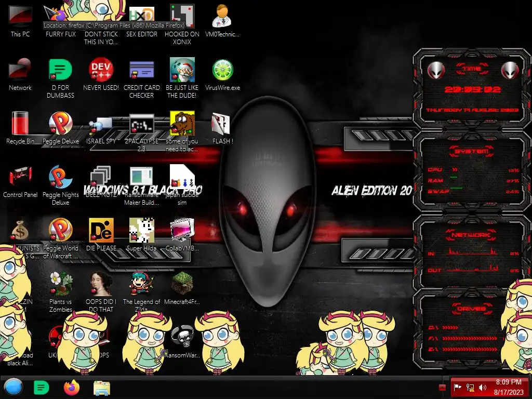Click the DEEZ NUTZ stacked windows icon
Viewport: 532px width, 399px height.
coord(101,181)
